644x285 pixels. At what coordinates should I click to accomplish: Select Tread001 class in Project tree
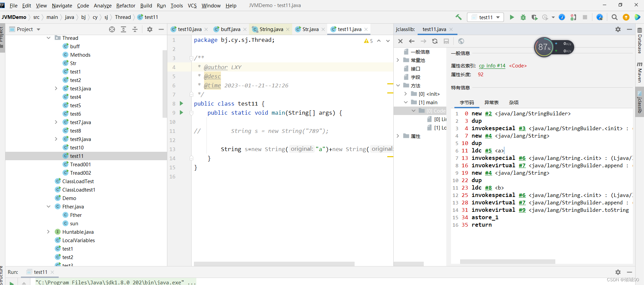(x=80, y=164)
